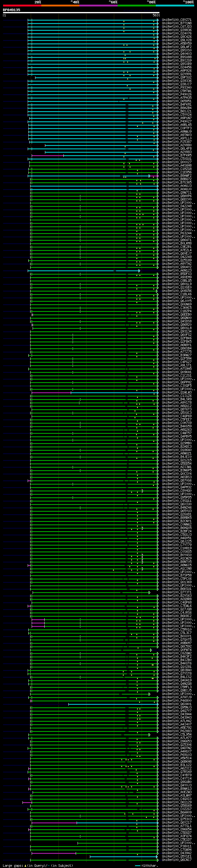This screenshot has width=197, height=868.
Task: Select label UniRef100_B9SU88
Action: [x=177, y=57]
